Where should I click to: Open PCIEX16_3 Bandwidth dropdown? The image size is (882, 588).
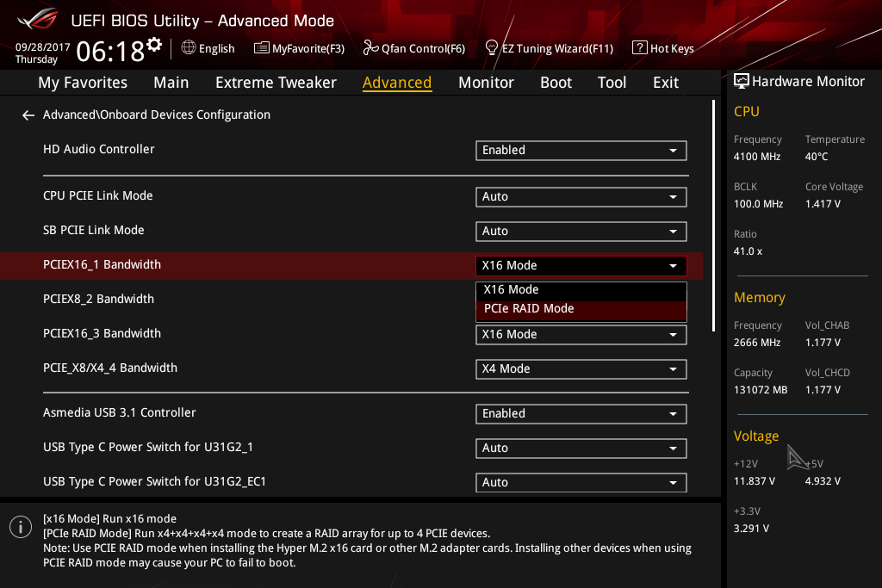pyautogui.click(x=581, y=335)
